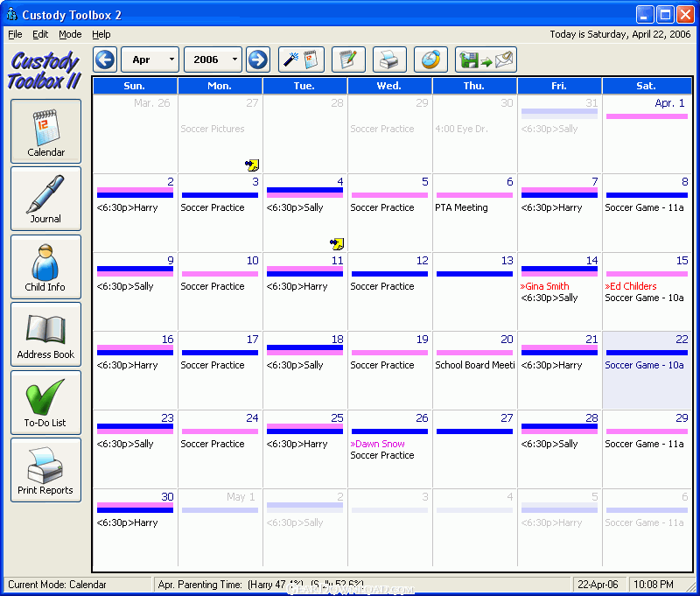This screenshot has height=596, width=700.
Task: Click the Today is Saturday date label
Action: coord(620,34)
